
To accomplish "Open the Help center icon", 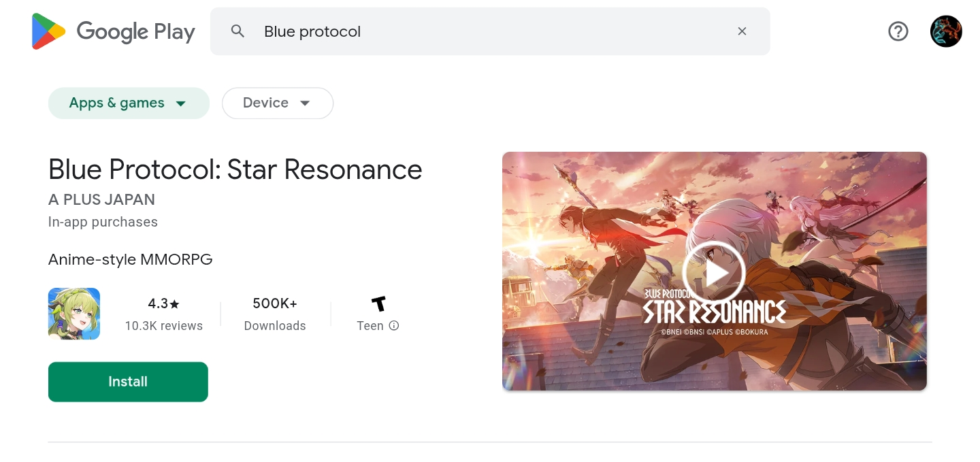I will pos(898,31).
